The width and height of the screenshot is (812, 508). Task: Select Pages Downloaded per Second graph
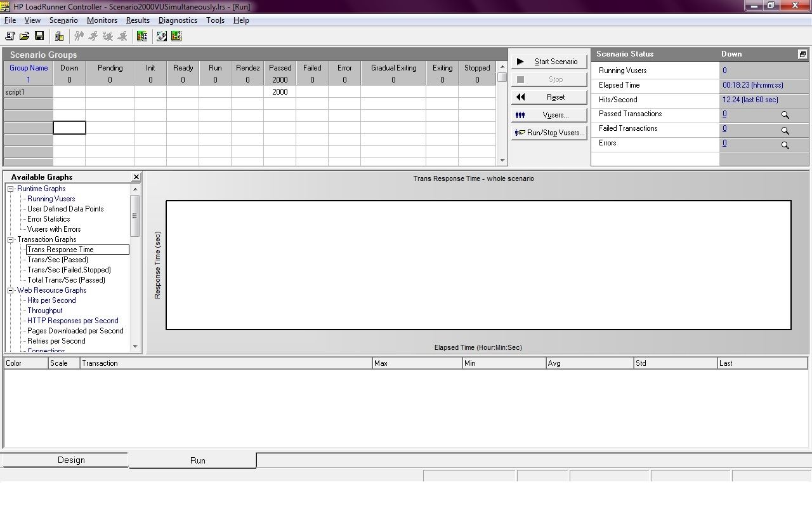pos(75,331)
